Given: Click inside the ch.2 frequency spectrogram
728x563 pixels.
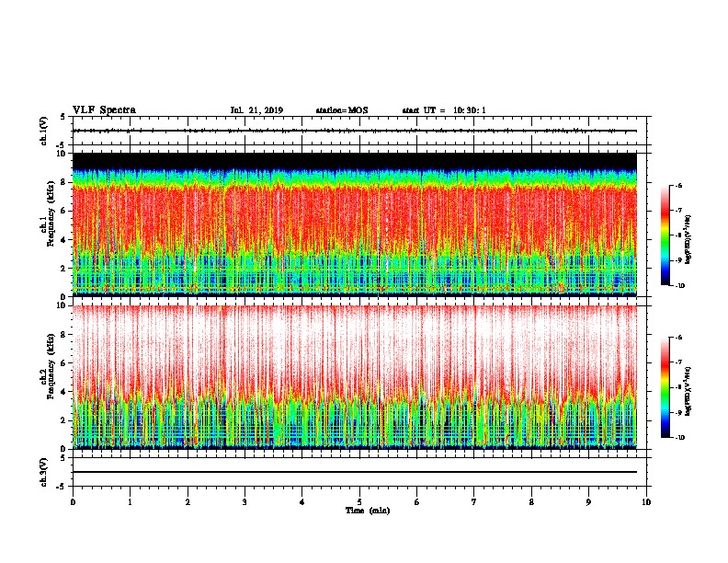Looking at the screenshot, I should [x=355, y=377].
